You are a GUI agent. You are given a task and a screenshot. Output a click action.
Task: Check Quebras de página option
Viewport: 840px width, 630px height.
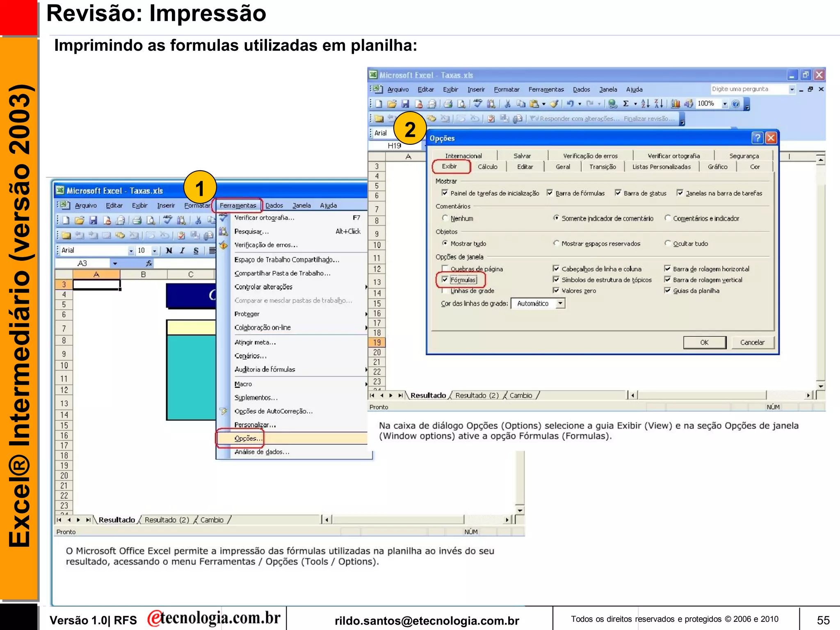(445, 269)
